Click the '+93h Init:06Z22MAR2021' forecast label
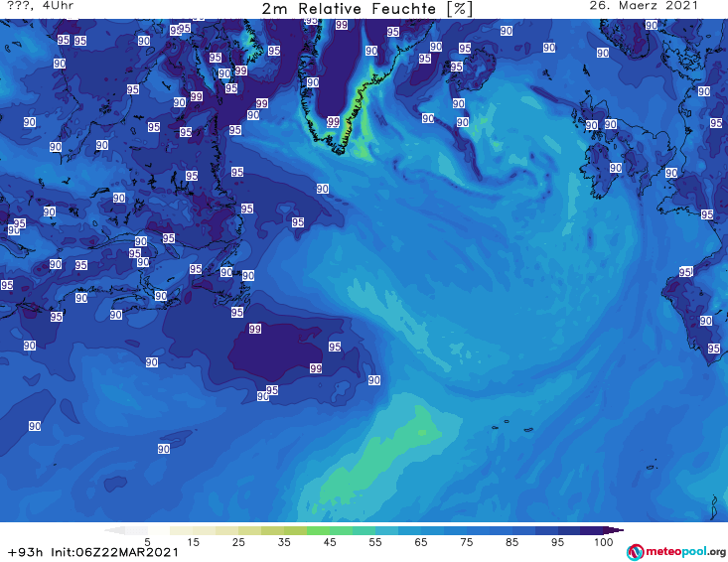The width and height of the screenshot is (728, 562). [x=93, y=552]
